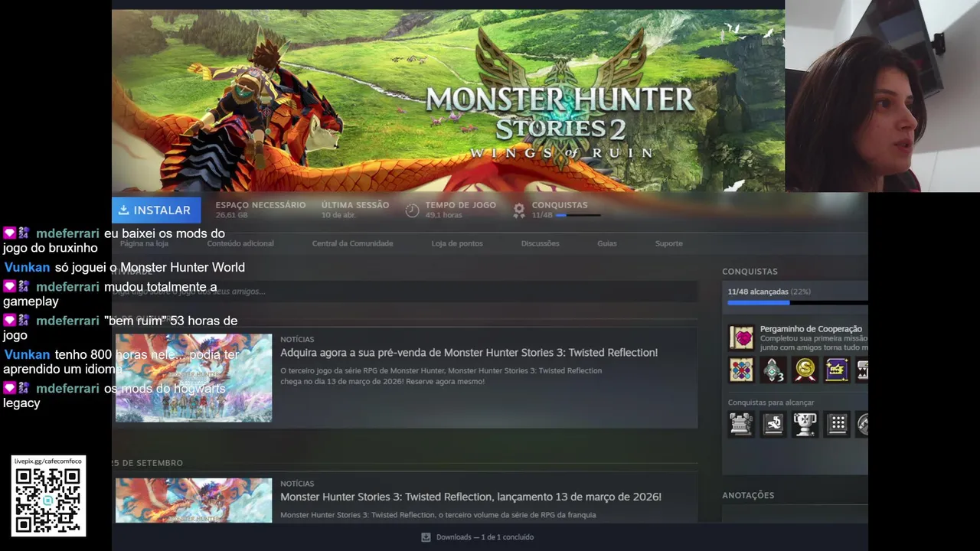Click the Conquistas header in the side panel

[x=750, y=272]
